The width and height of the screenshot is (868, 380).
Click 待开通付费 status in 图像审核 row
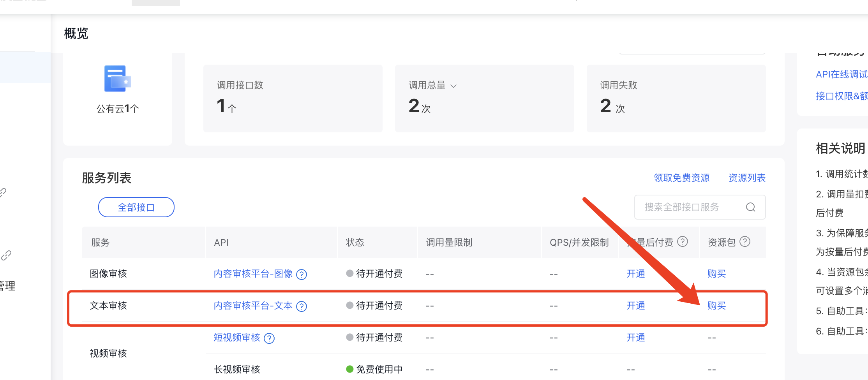coord(374,274)
